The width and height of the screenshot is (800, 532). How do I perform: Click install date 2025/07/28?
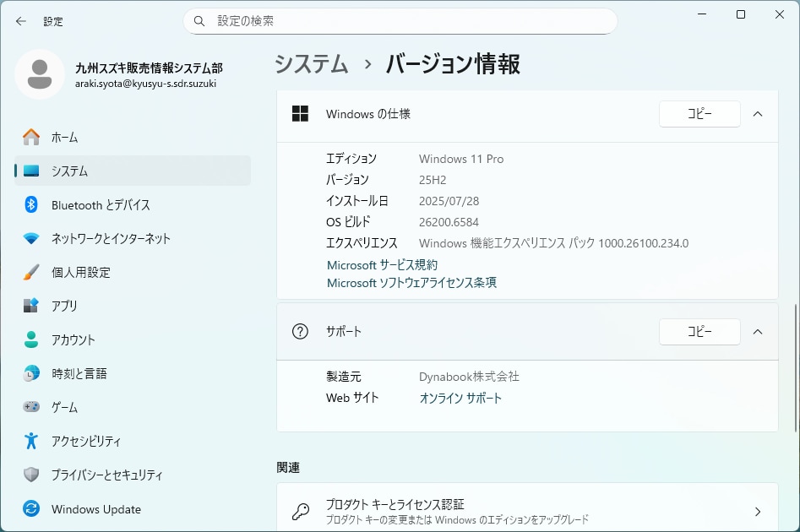(449, 201)
